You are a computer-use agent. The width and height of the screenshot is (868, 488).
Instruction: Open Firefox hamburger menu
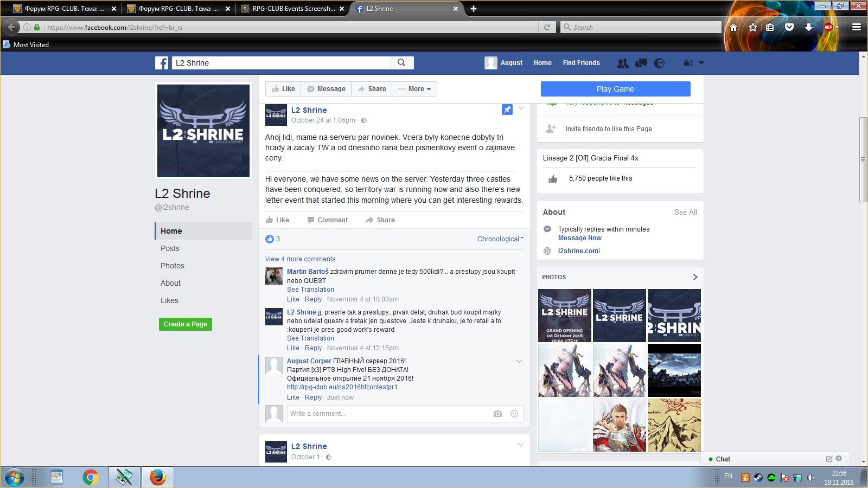[x=857, y=27]
